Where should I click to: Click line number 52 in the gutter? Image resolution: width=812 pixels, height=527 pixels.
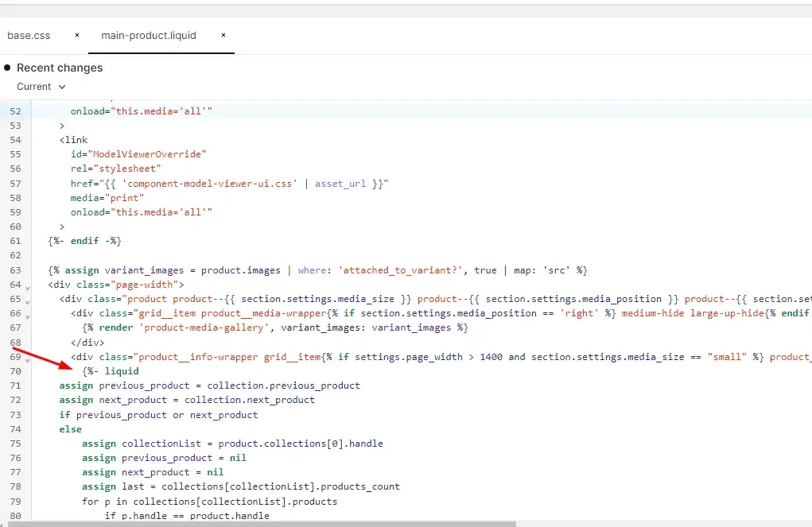[x=16, y=111]
